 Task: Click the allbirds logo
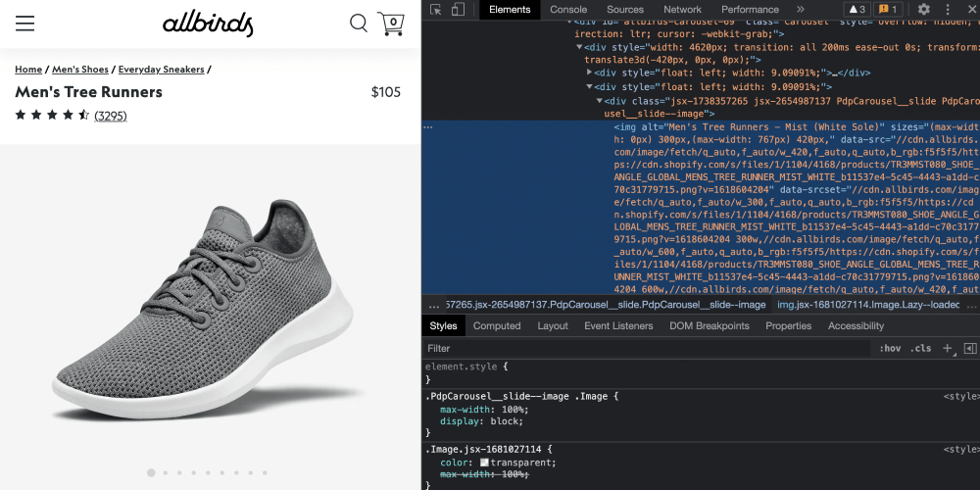click(x=208, y=24)
